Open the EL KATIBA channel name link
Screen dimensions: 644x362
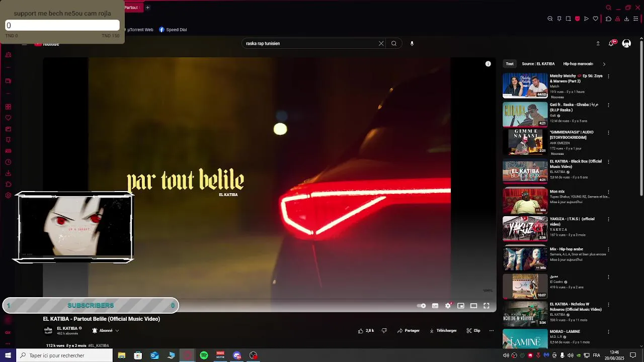[x=67, y=328]
